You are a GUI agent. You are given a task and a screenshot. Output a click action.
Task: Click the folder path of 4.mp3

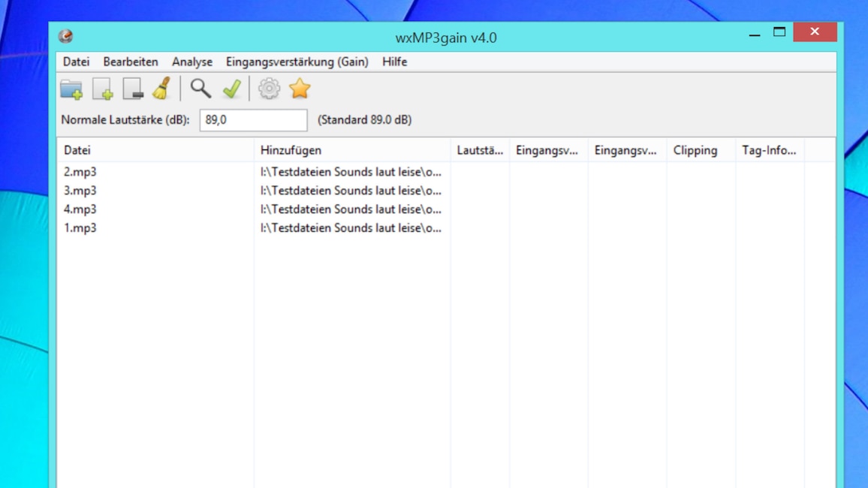[351, 209]
